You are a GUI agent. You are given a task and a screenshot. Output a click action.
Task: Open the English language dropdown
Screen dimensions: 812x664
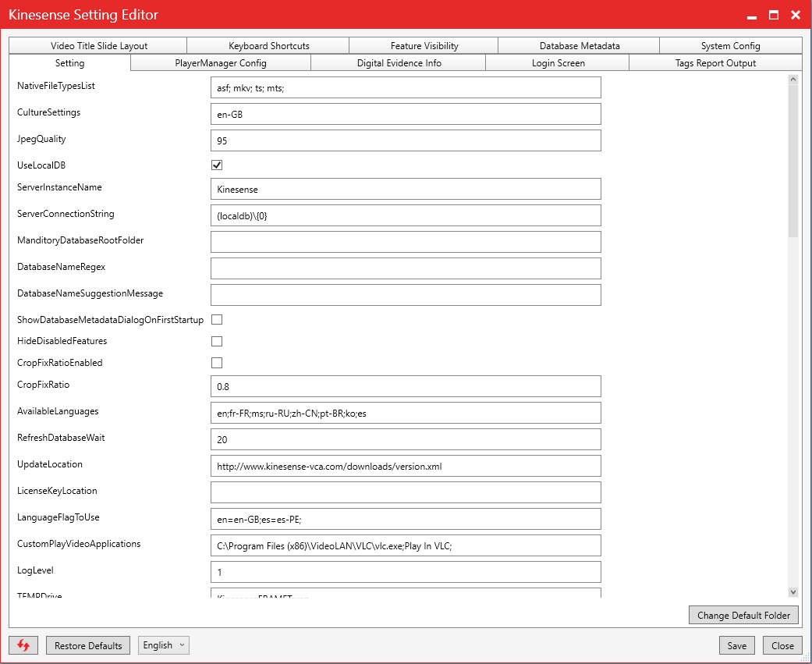tap(164, 645)
